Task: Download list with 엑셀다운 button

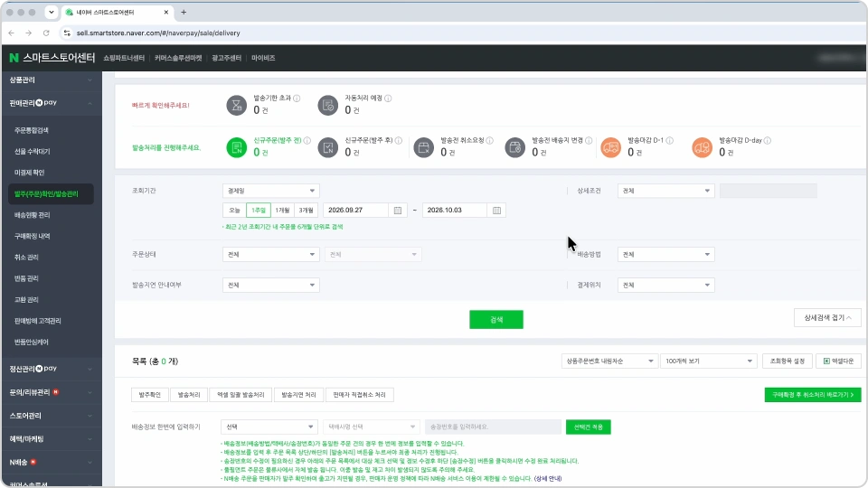Action: [839, 361]
